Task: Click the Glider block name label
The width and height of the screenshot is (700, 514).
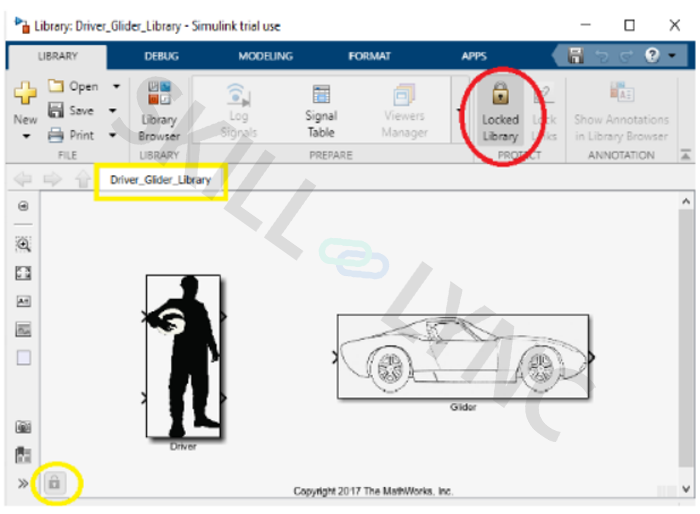Action: (463, 407)
